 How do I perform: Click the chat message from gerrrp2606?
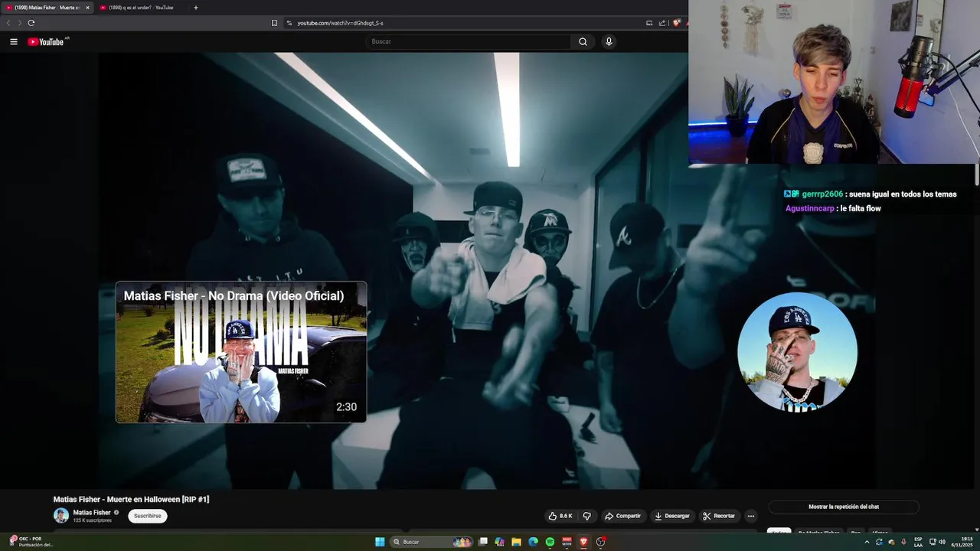coord(870,194)
